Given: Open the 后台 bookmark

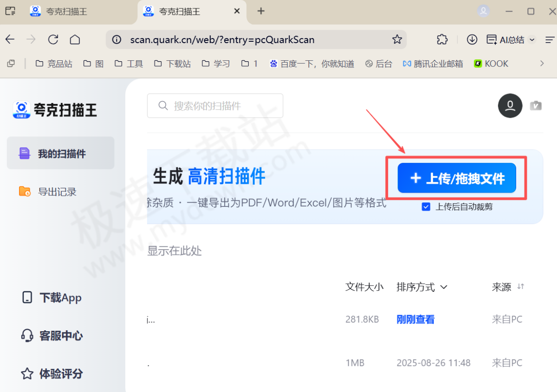Looking at the screenshot, I should 379,64.
